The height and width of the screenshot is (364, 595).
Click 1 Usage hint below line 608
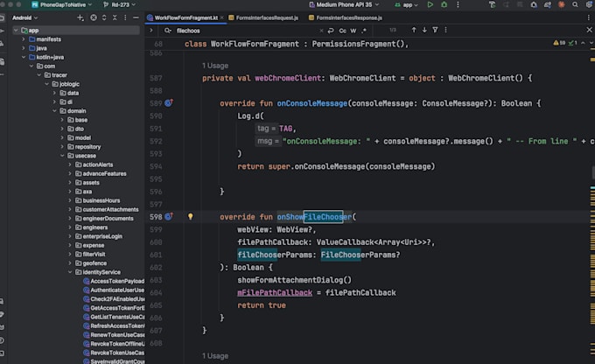point(215,356)
